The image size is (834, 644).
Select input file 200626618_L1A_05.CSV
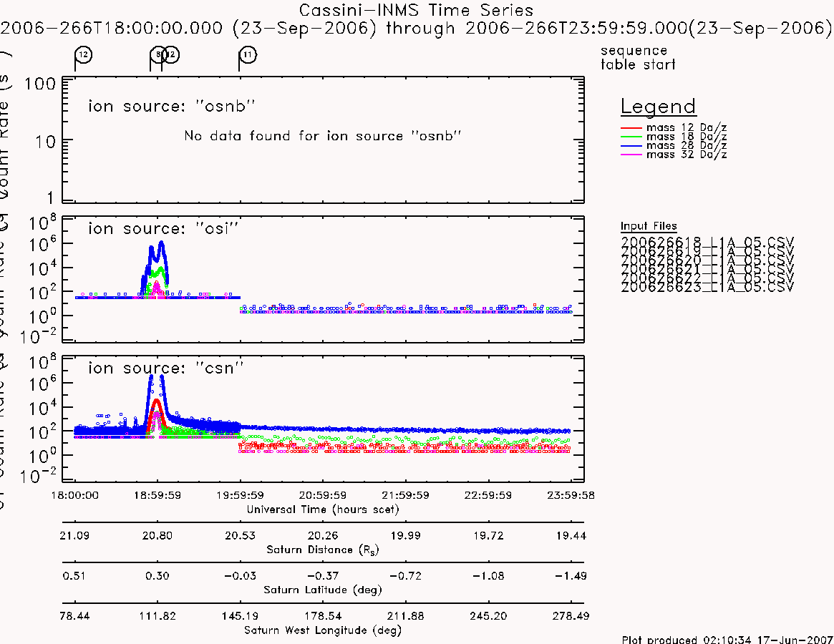pyautogui.click(x=707, y=243)
